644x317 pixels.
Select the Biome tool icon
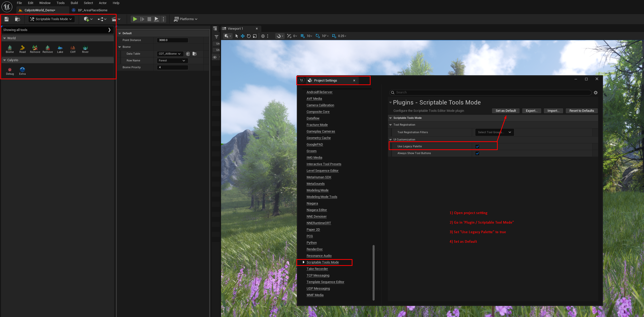click(10, 48)
